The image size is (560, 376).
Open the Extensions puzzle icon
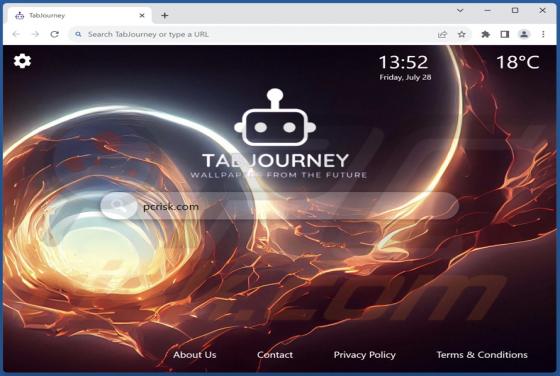click(485, 34)
